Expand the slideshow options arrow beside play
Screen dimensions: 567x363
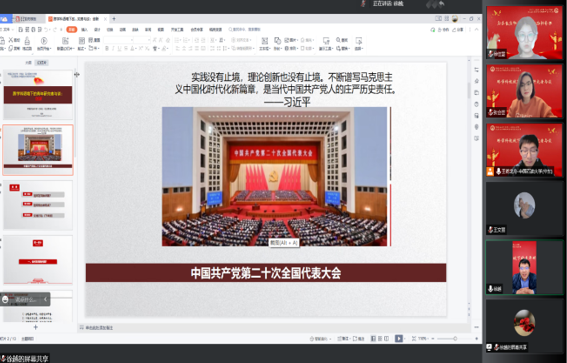404,339
